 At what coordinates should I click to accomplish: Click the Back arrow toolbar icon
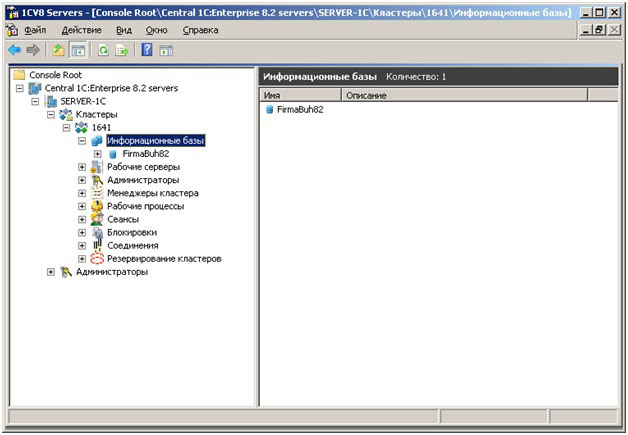point(14,50)
